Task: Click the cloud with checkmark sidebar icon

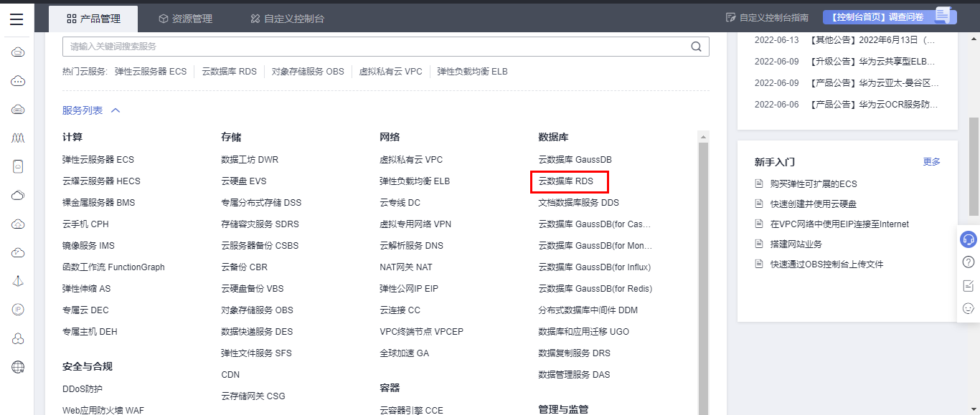Action: (x=19, y=252)
